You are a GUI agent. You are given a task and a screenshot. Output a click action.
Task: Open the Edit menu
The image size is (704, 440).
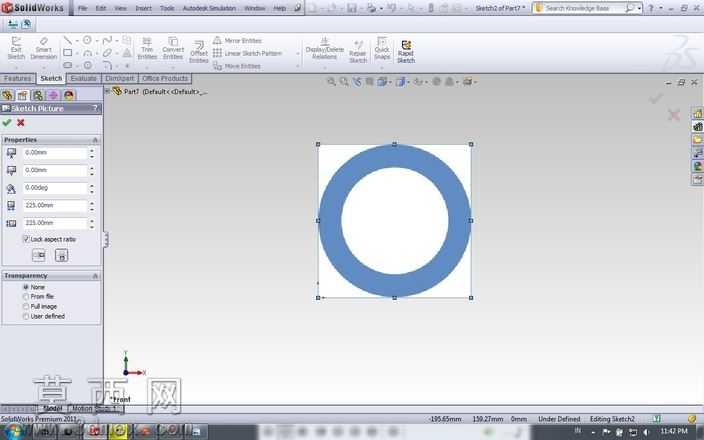pyautogui.click(x=101, y=8)
